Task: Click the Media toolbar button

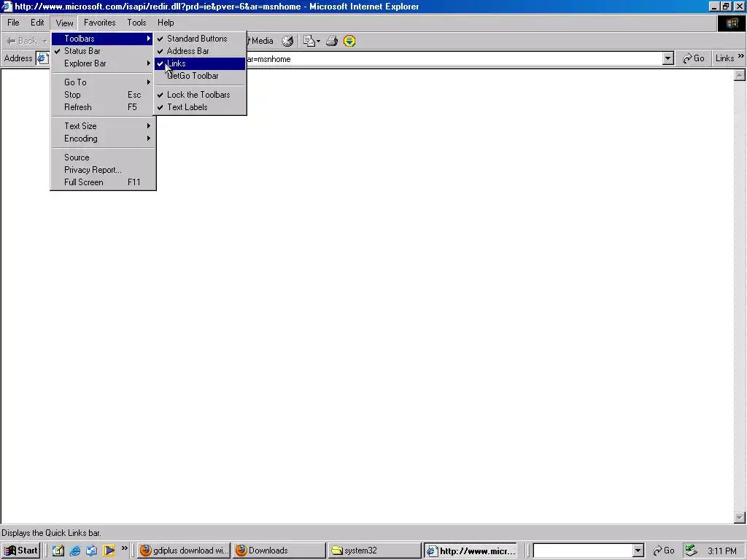Action: (x=260, y=41)
